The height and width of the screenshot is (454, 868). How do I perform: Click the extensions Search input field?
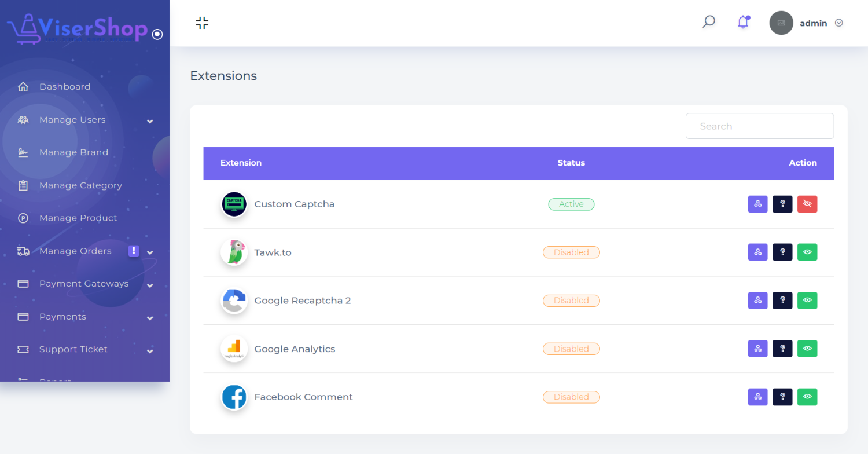pyautogui.click(x=759, y=126)
